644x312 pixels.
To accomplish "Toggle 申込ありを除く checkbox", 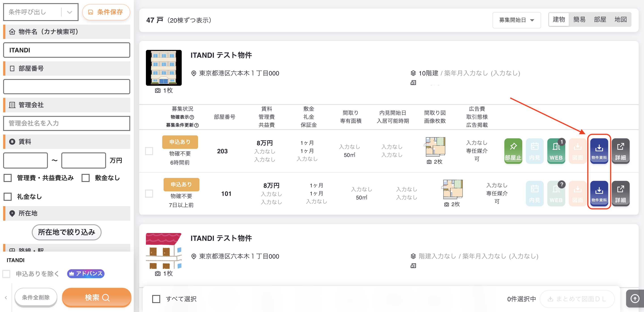I will [x=6, y=274].
